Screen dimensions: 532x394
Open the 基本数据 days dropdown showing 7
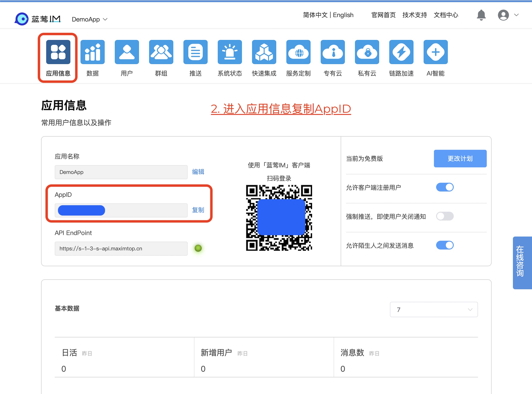click(x=434, y=310)
